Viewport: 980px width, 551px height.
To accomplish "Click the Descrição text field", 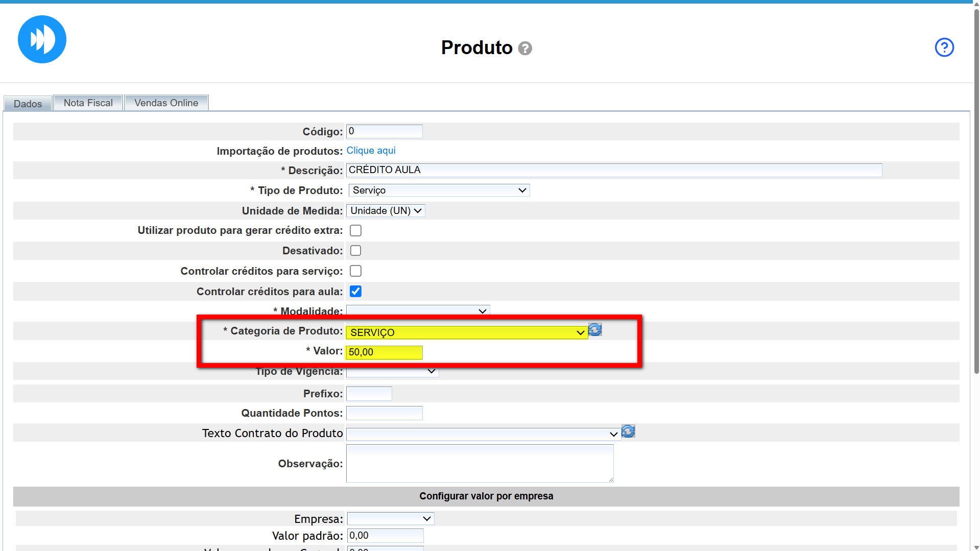I will tap(613, 170).
